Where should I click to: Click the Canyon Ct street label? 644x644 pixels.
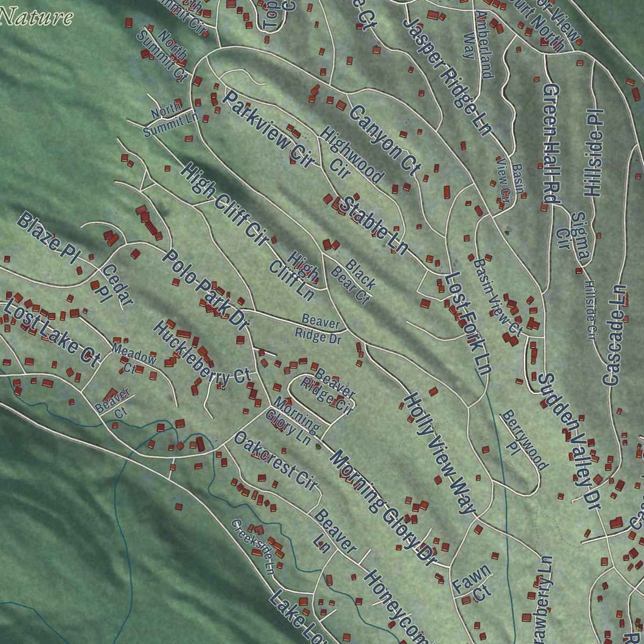click(x=384, y=141)
